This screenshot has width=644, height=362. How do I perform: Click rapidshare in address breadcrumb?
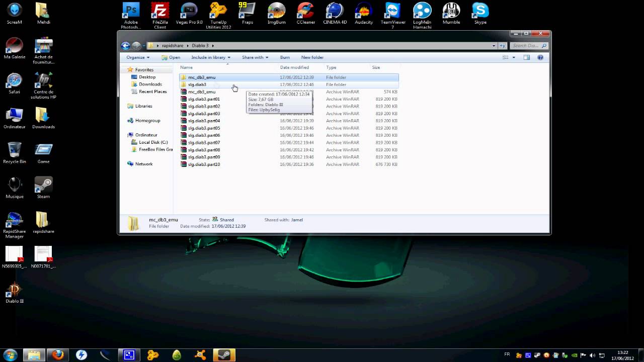click(x=173, y=46)
